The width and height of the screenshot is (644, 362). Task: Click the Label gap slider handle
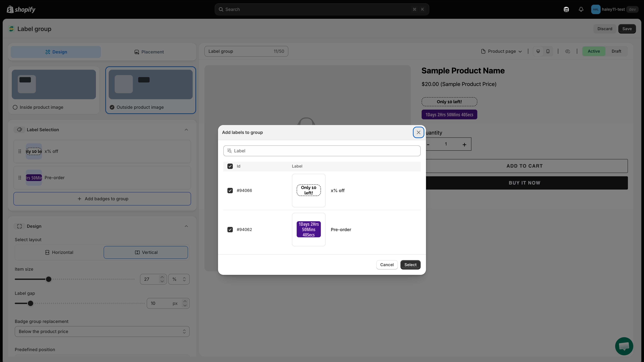point(31,303)
